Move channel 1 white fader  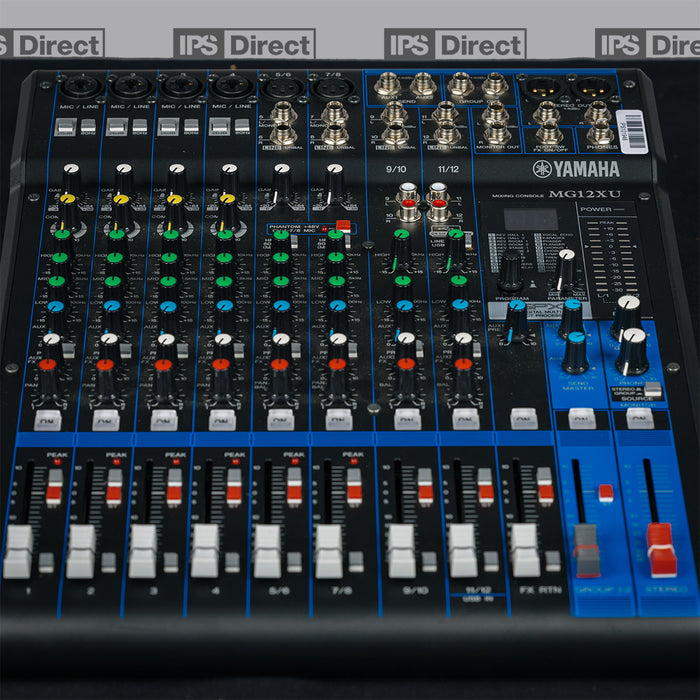tap(18, 551)
